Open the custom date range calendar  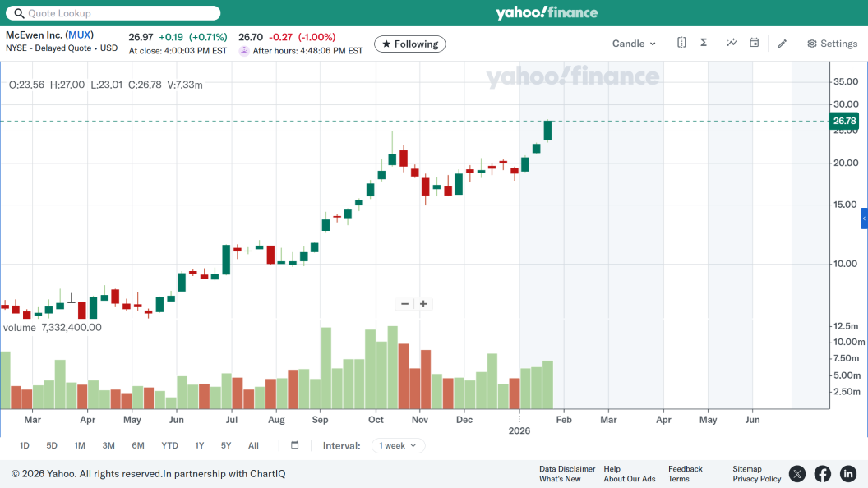tap(295, 445)
